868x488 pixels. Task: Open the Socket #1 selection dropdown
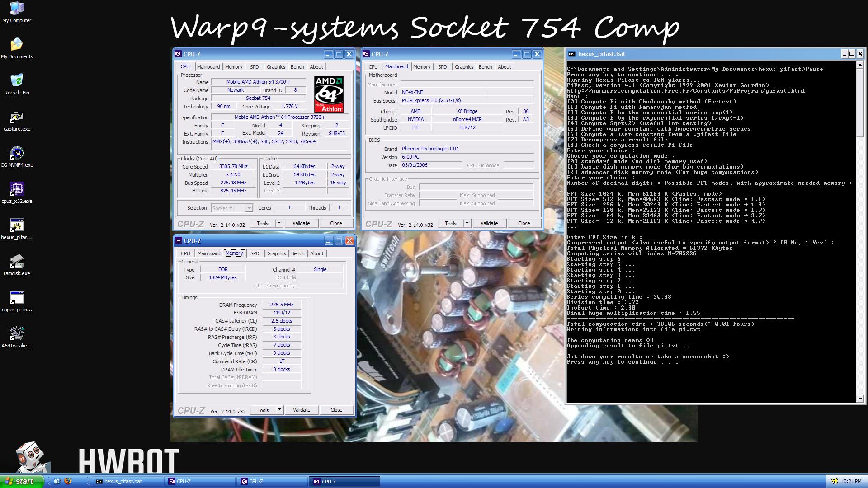249,208
